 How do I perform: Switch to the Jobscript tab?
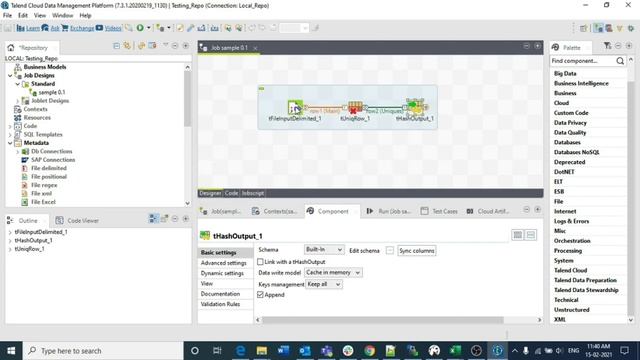coord(253,193)
